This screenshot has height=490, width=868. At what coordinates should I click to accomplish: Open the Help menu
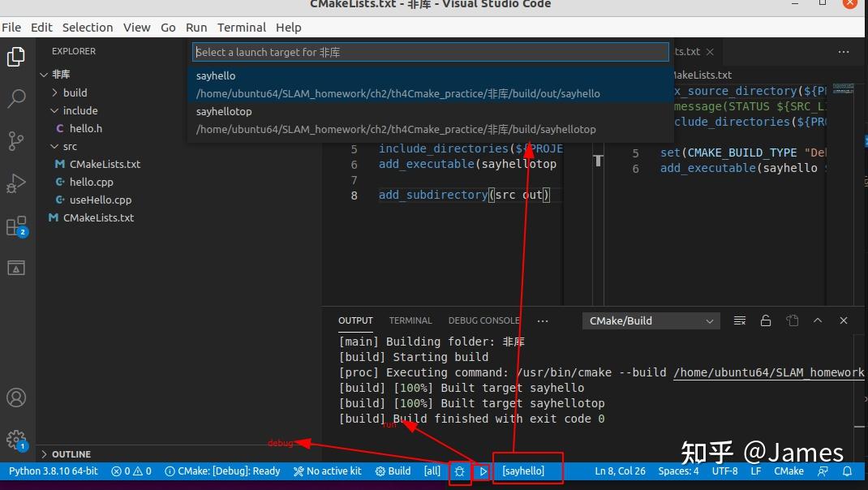coord(289,27)
